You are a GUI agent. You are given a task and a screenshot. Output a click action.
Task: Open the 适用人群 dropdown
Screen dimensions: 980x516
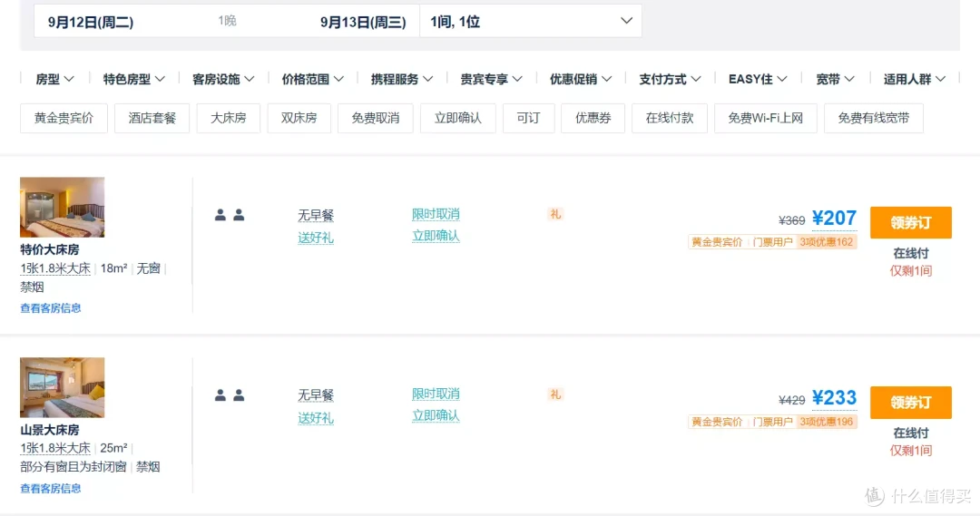[915, 79]
